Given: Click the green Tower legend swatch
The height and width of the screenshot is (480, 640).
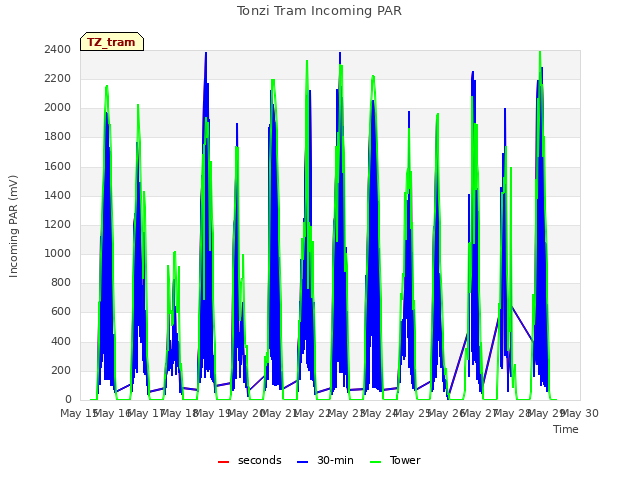Looking at the screenshot, I should click(x=375, y=462).
